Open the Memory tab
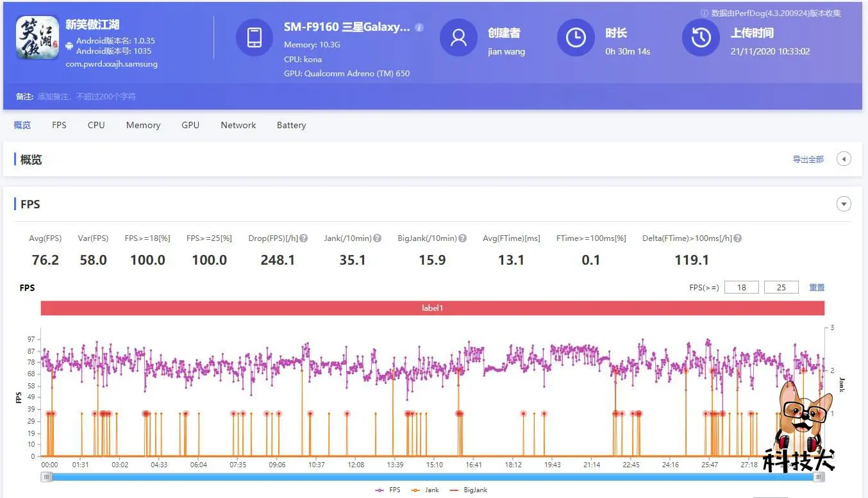868x498 pixels. click(143, 125)
